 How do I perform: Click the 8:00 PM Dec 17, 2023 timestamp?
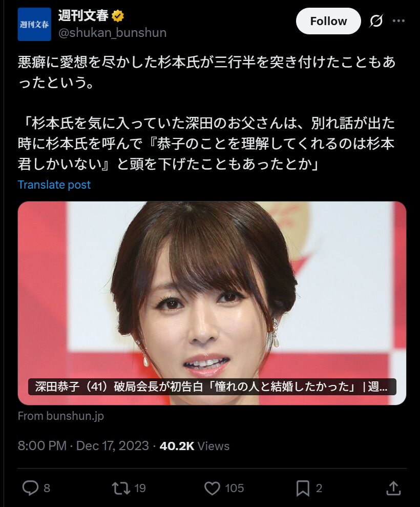pos(83,445)
